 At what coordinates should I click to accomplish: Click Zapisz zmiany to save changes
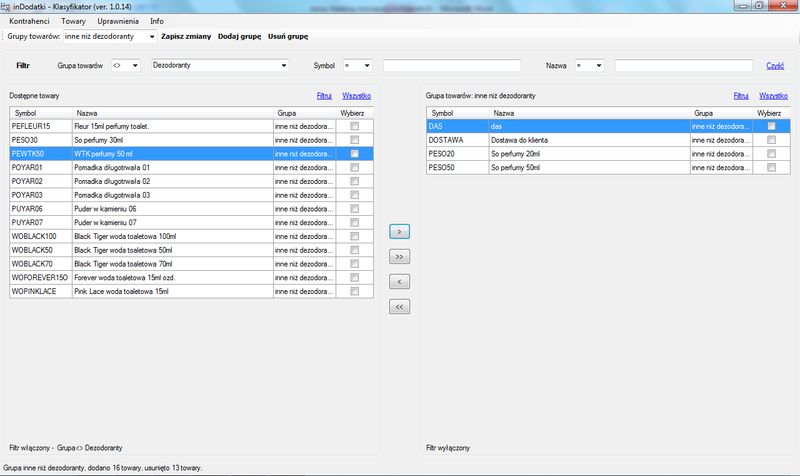point(186,36)
